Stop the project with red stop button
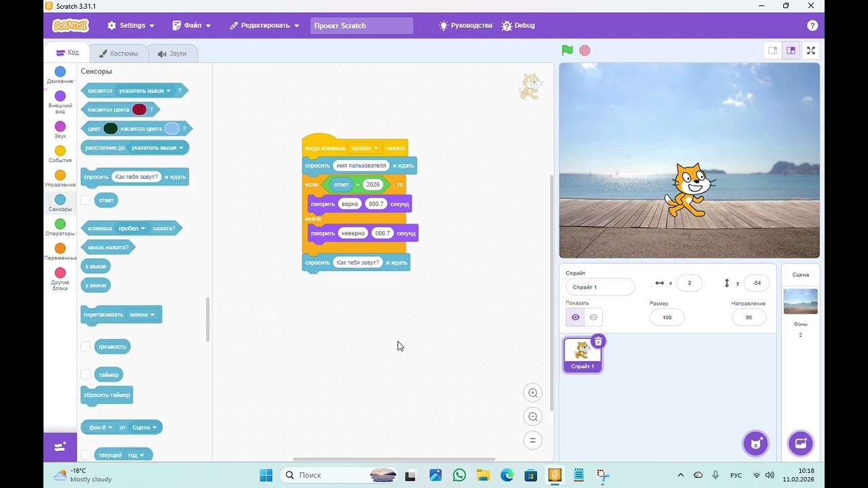This screenshot has width=868, height=488. pyautogui.click(x=585, y=50)
